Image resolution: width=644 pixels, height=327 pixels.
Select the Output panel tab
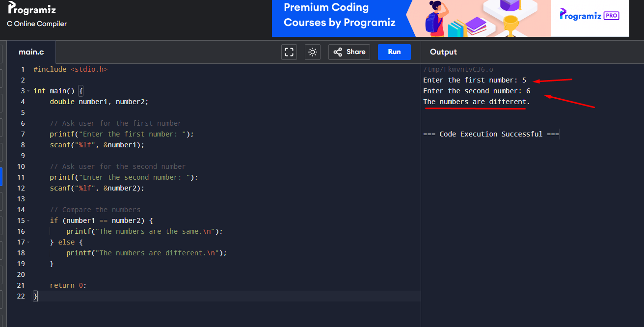443,52
